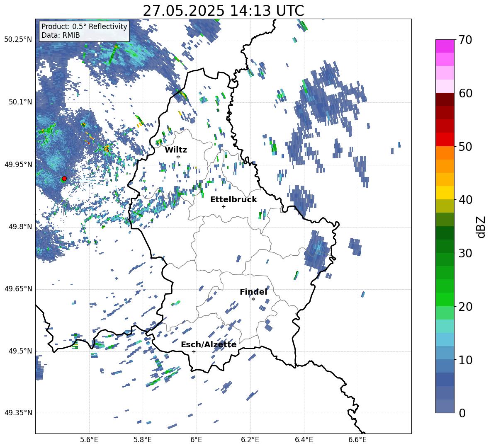The width and height of the screenshot is (491, 448).
Task: Click the red radar location dot
Action: (64, 179)
